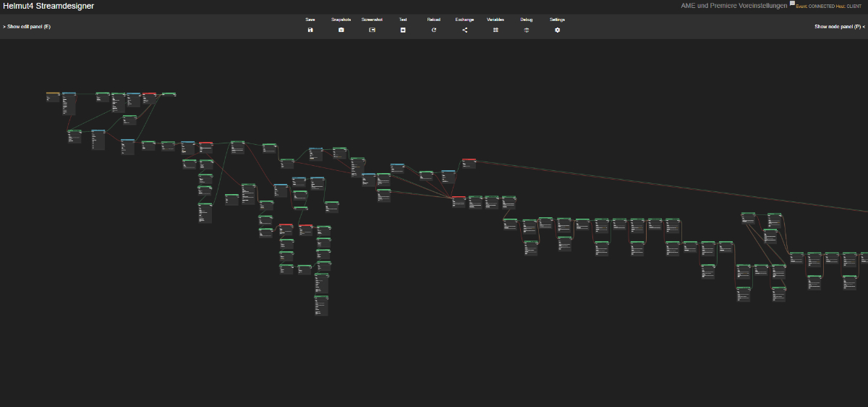Show the edit panel (E)

(x=27, y=27)
